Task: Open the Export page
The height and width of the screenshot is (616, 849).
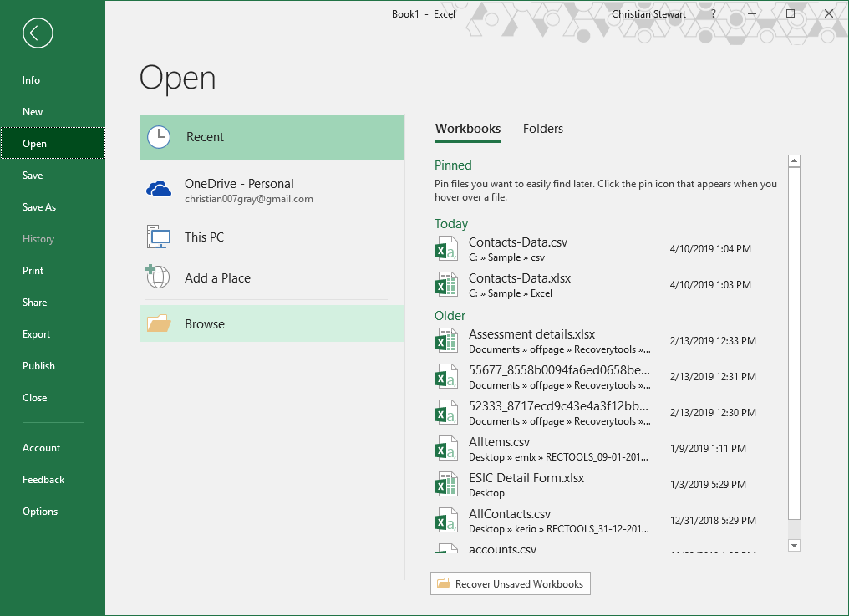Action: coord(53,334)
